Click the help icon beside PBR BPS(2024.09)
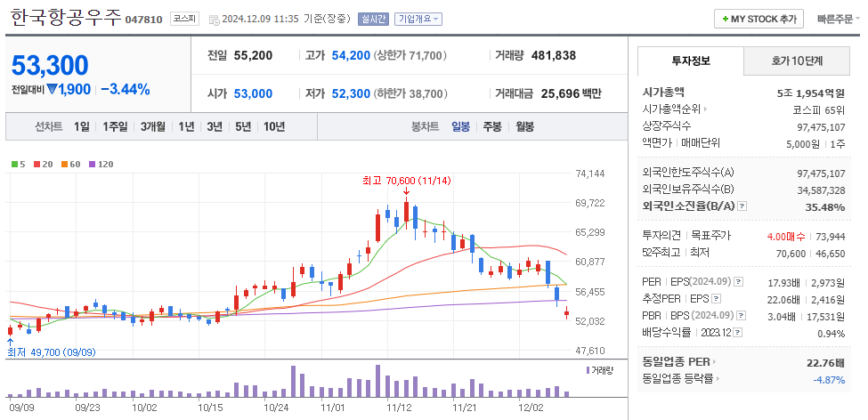 [x=742, y=316]
